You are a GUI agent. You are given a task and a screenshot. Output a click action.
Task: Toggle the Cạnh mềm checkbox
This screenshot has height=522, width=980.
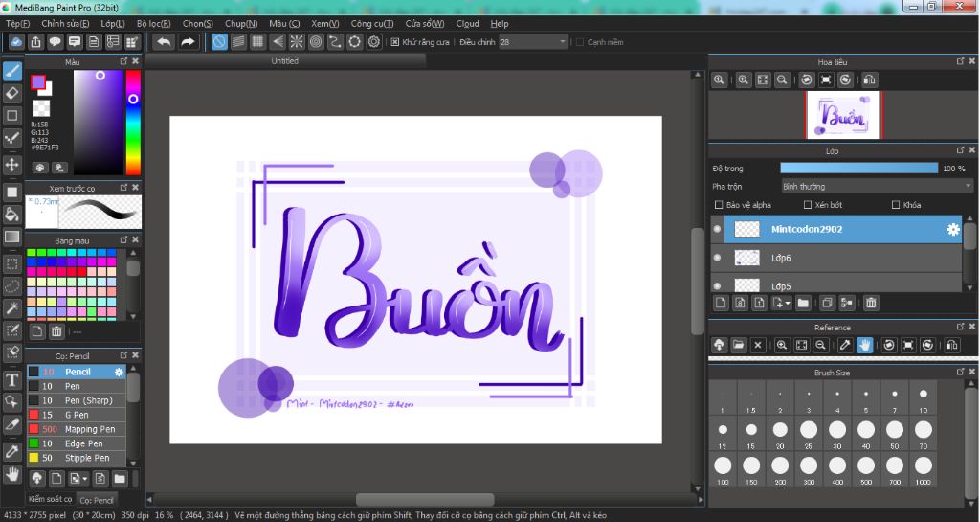tap(579, 42)
